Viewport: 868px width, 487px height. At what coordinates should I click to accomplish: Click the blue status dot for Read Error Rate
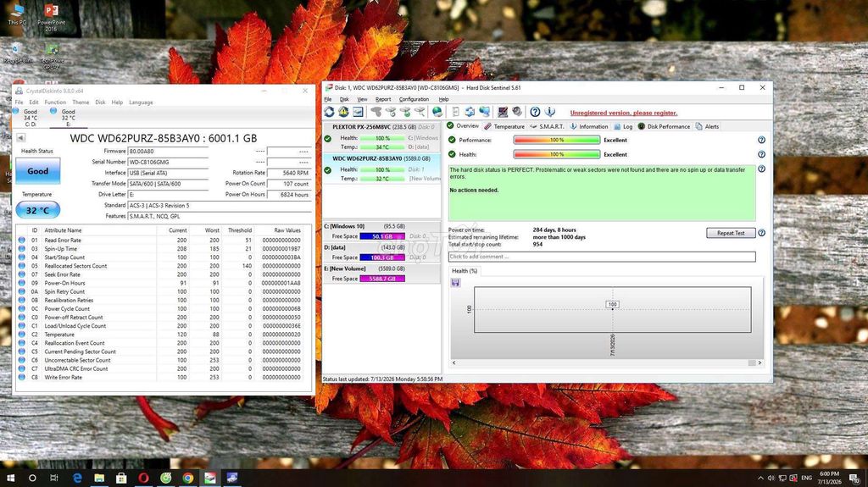tap(21, 241)
